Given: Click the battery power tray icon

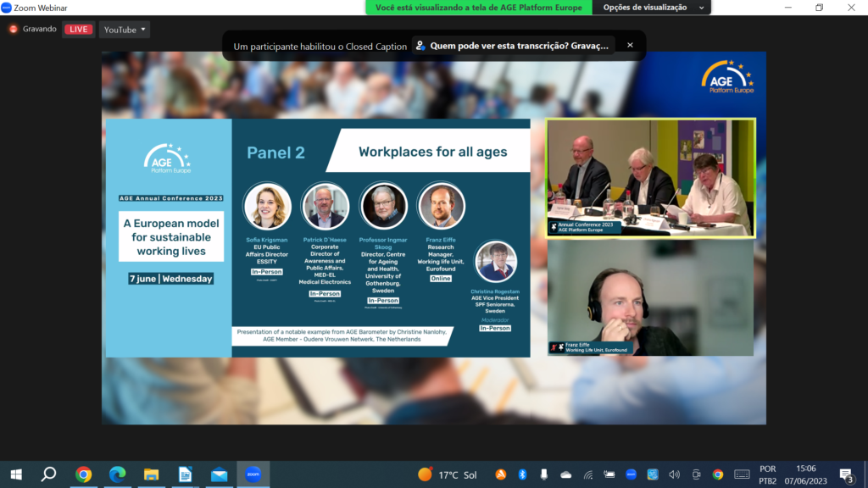Looking at the screenshot, I should 609,474.
